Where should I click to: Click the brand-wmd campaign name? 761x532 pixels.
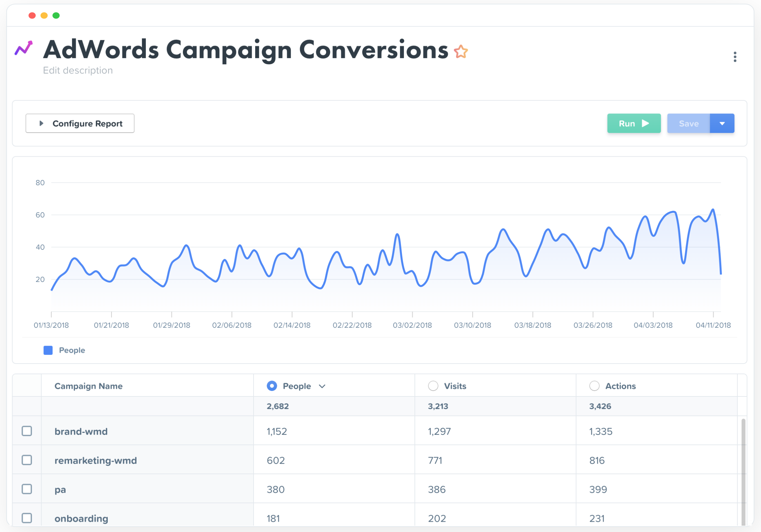coord(81,431)
